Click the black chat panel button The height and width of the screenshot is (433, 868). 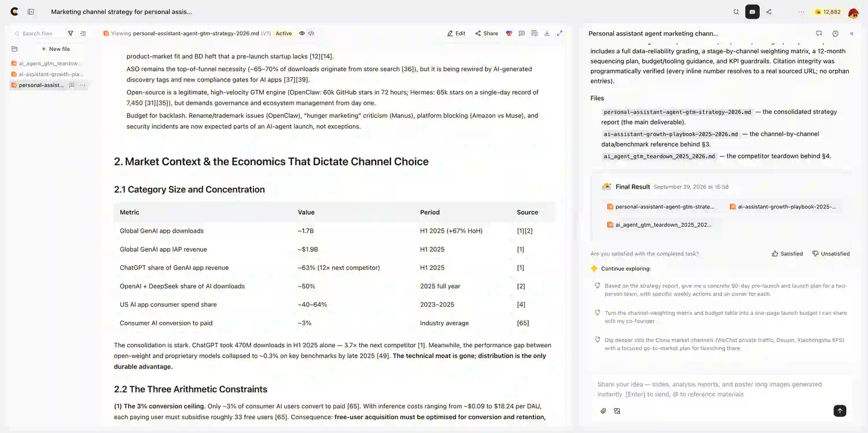(x=752, y=12)
